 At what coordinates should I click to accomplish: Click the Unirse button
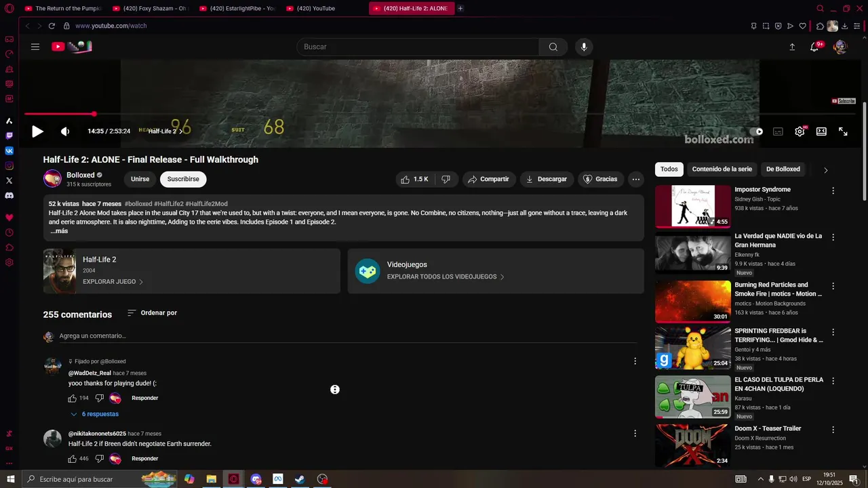140,179
